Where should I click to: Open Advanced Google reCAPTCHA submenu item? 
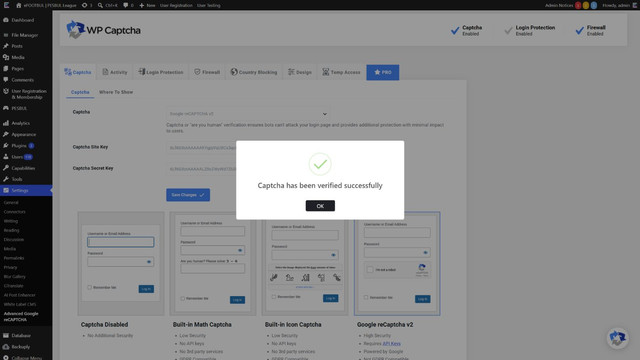pos(21,317)
